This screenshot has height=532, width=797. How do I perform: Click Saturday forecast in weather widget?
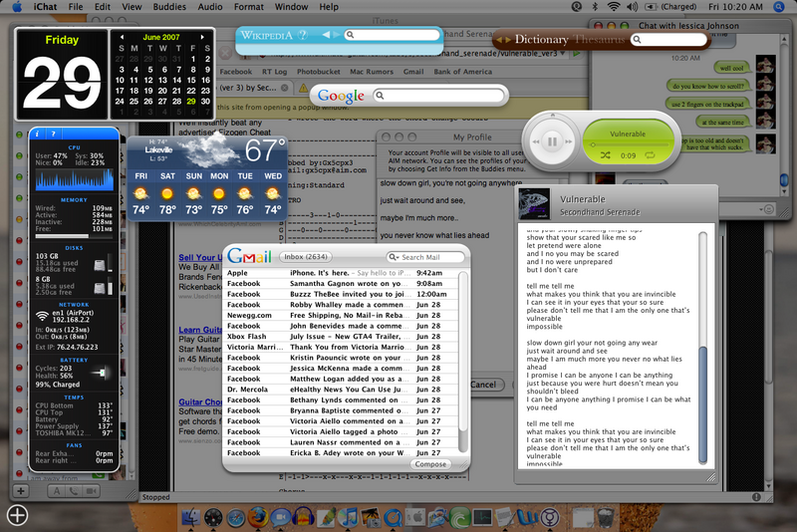point(167,193)
